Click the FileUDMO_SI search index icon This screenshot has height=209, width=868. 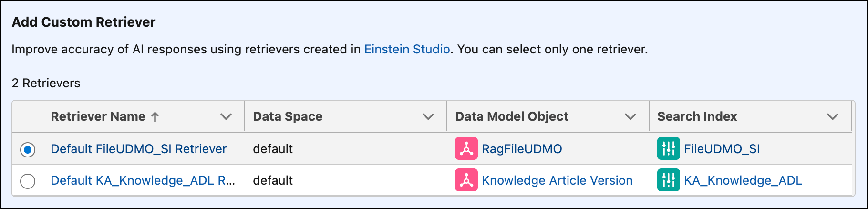(x=668, y=149)
